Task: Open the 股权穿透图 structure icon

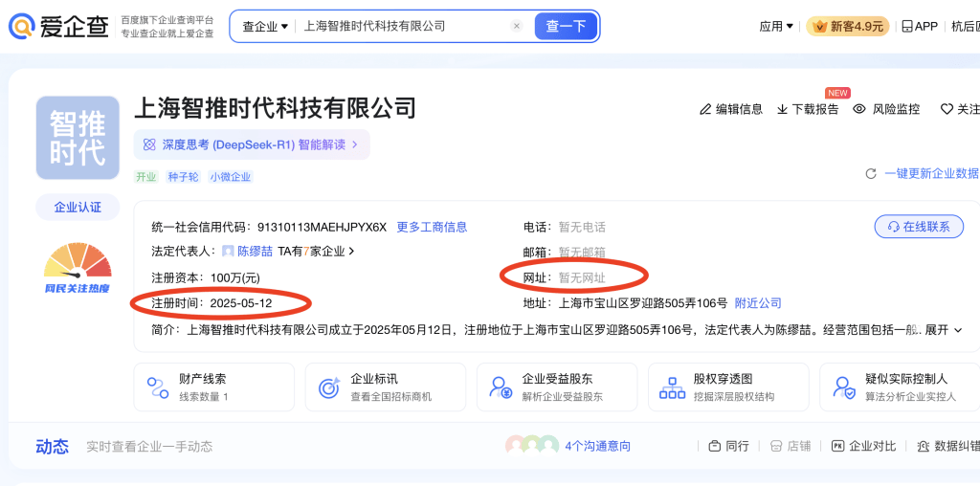Action: click(x=672, y=387)
